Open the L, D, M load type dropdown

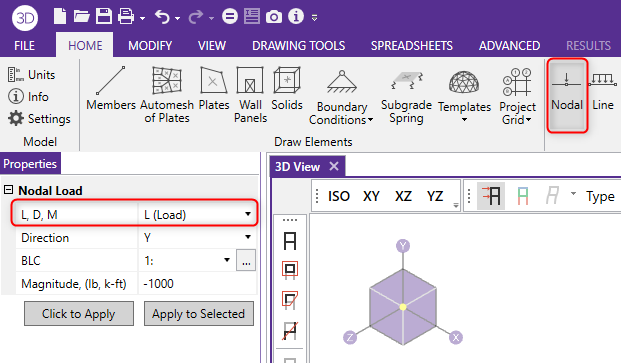197,215
